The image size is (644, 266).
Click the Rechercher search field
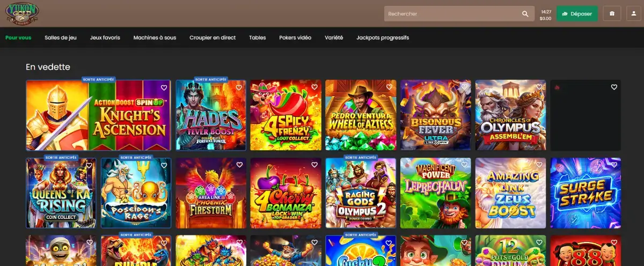451,14
